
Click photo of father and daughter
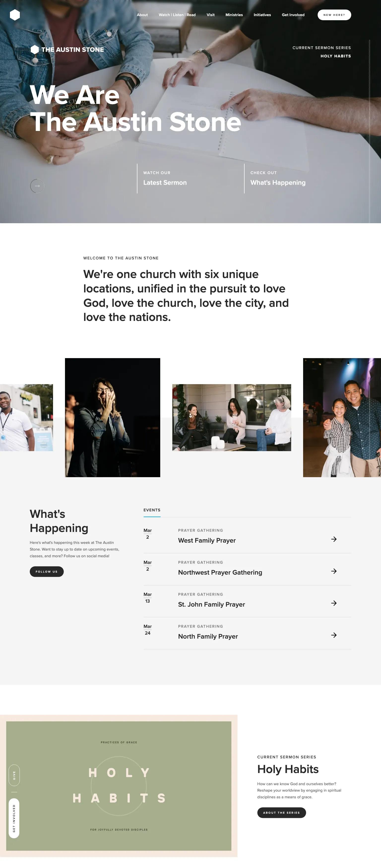pos(342,417)
